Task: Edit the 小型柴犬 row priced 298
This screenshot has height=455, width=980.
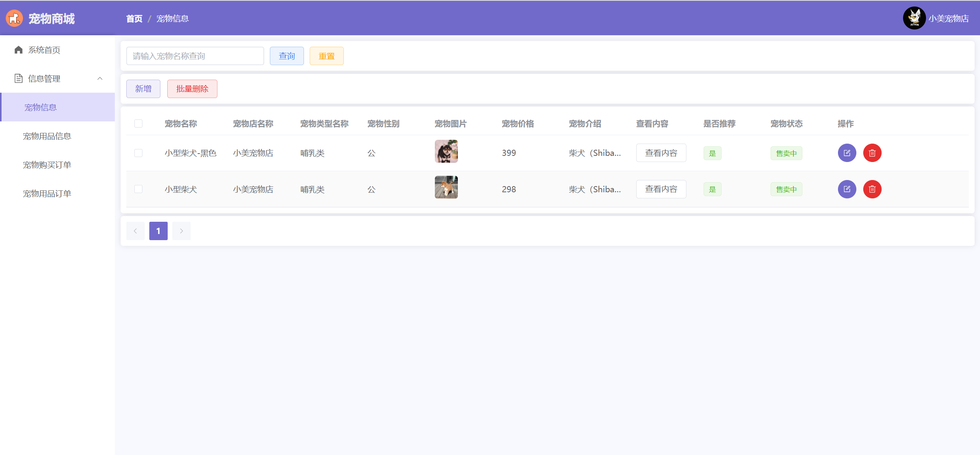Action: click(x=847, y=189)
